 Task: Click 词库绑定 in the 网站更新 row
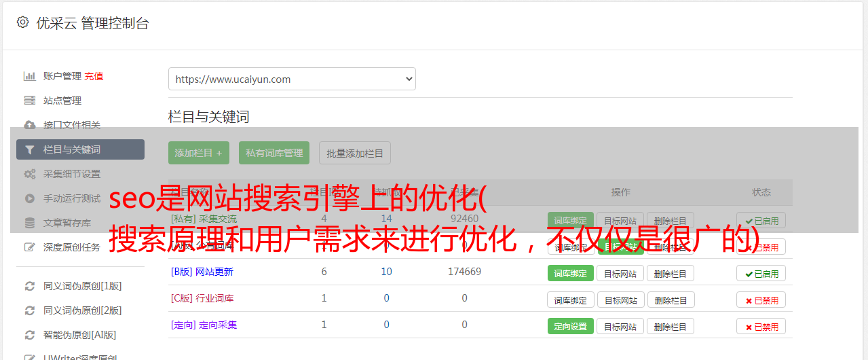tap(571, 273)
